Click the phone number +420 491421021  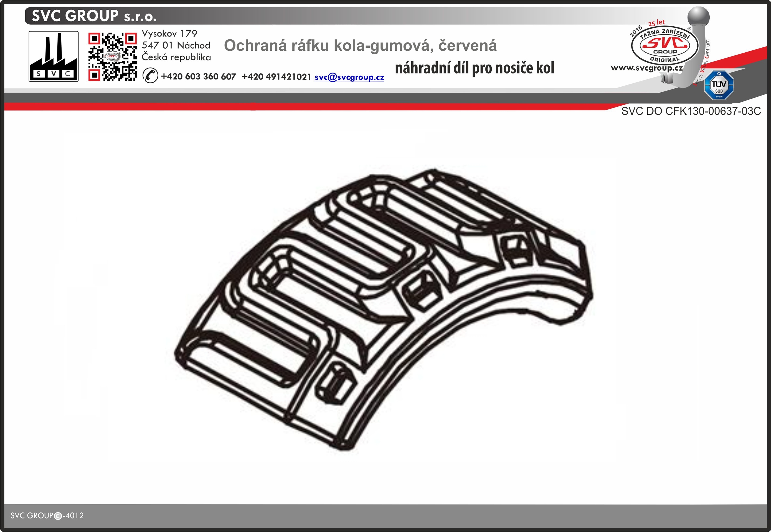click(x=276, y=77)
